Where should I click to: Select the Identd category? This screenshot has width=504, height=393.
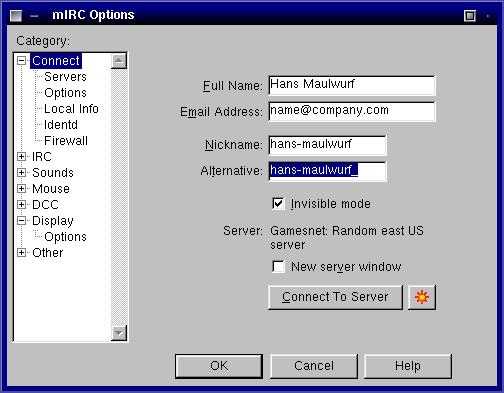pos(61,125)
